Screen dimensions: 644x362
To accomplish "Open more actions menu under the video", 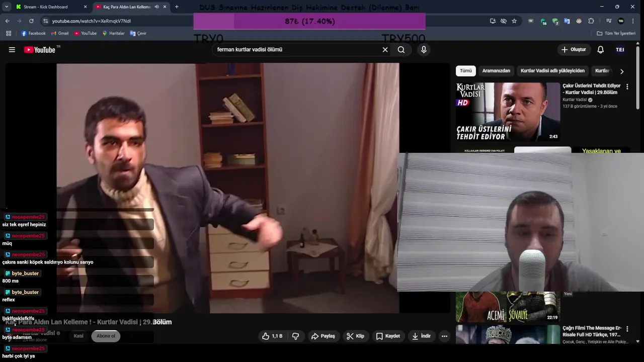I will click(444, 336).
